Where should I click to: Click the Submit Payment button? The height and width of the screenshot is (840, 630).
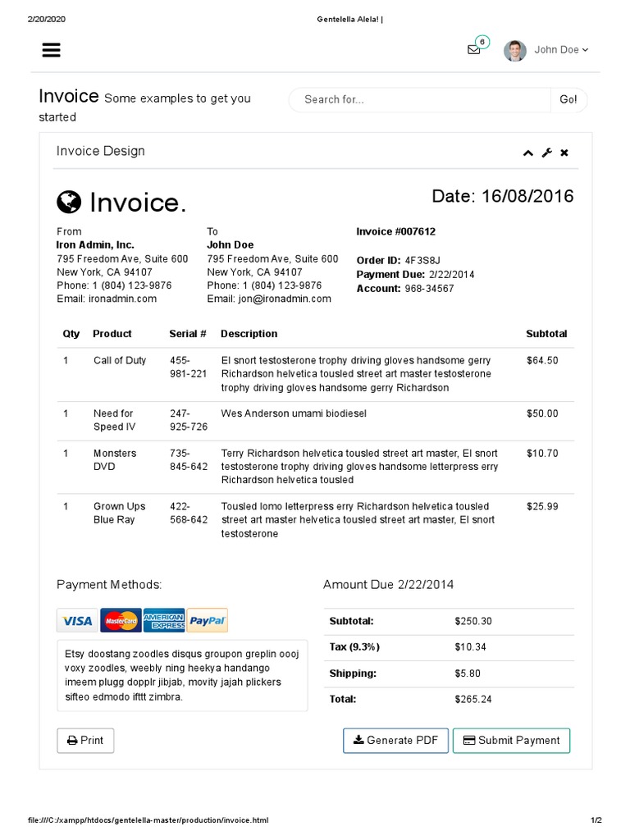[511, 741]
